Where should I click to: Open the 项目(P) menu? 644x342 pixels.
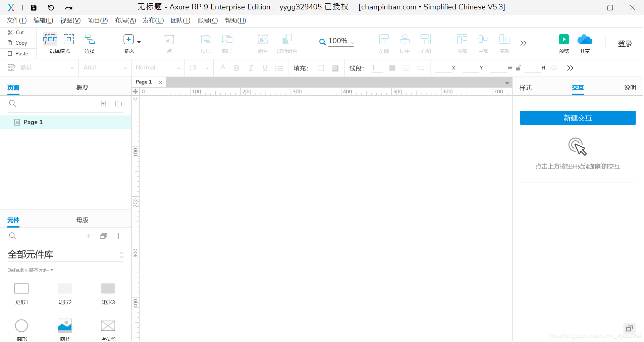[x=98, y=20]
